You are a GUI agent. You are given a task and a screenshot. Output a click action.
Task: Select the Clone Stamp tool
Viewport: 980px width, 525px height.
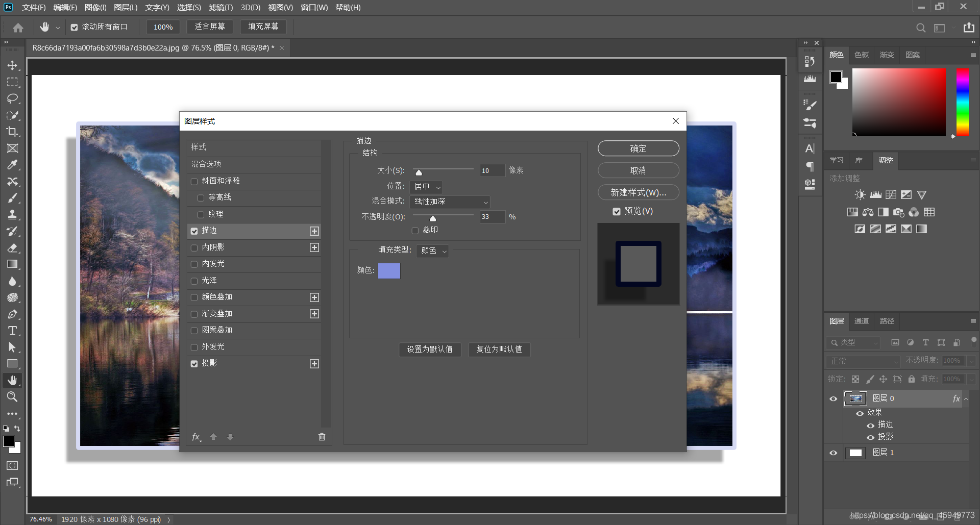tap(12, 214)
